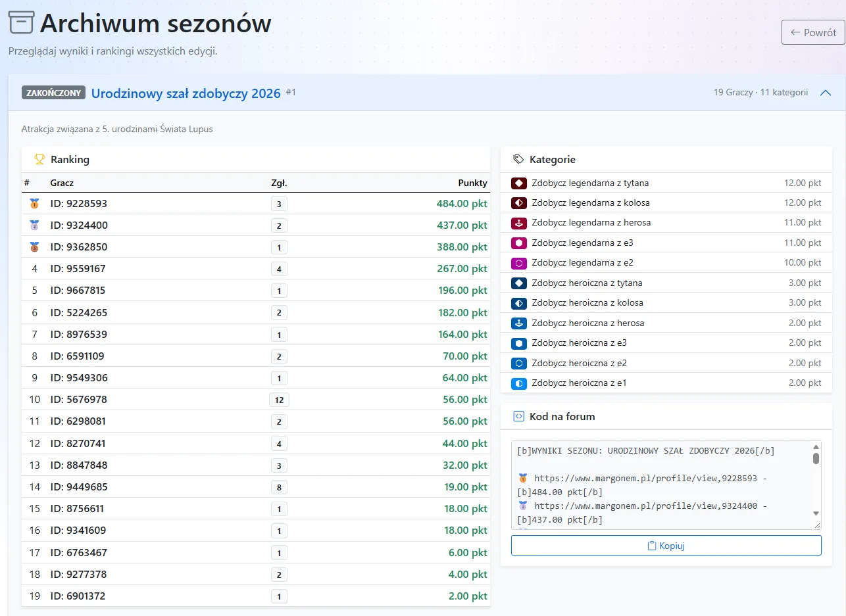This screenshot has width=846, height=616.
Task: Click the icon for Zdobycz legendarna z herosa
Action: click(x=519, y=223)
